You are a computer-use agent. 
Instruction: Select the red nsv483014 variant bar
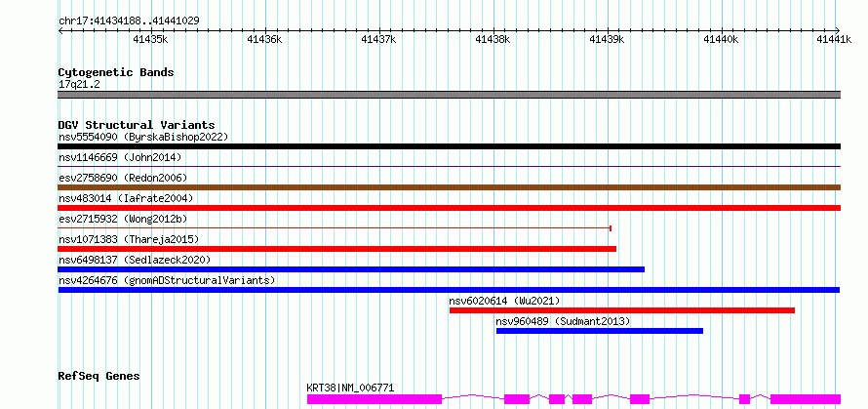pos(450,208)
